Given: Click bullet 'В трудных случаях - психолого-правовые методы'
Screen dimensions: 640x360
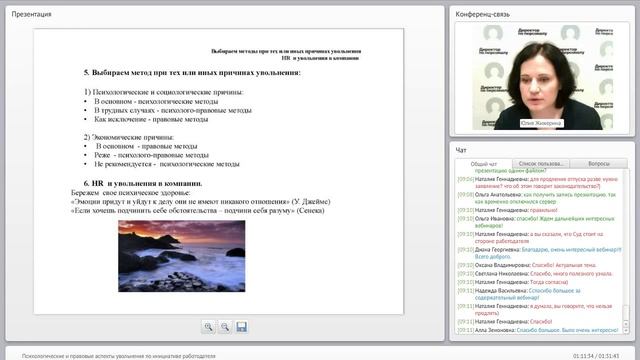Looking at the screenshot, I should [x=173, y=110].
